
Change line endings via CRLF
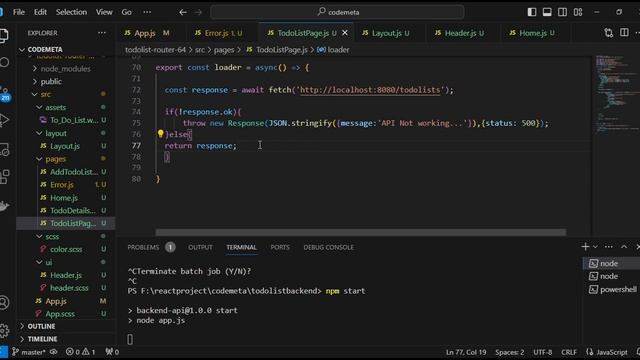(x=569, y=352)
